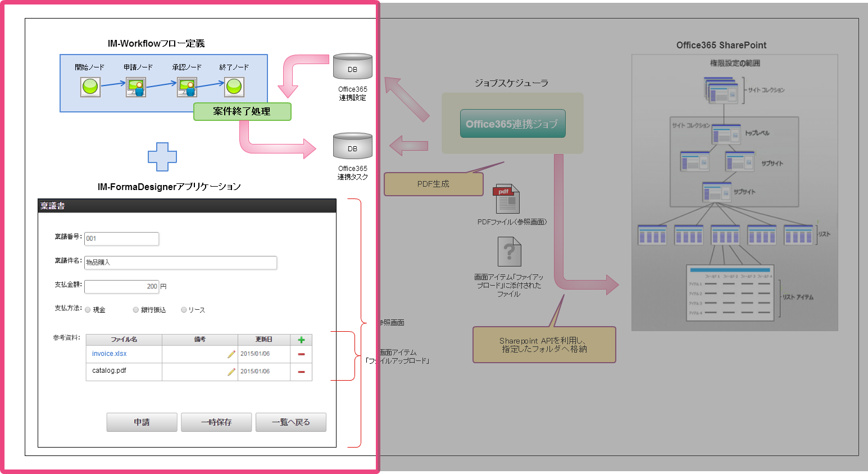This screenshot has width=868, height=474.
Task: Select the 現金 payment radio button
Action: point(88,309)
